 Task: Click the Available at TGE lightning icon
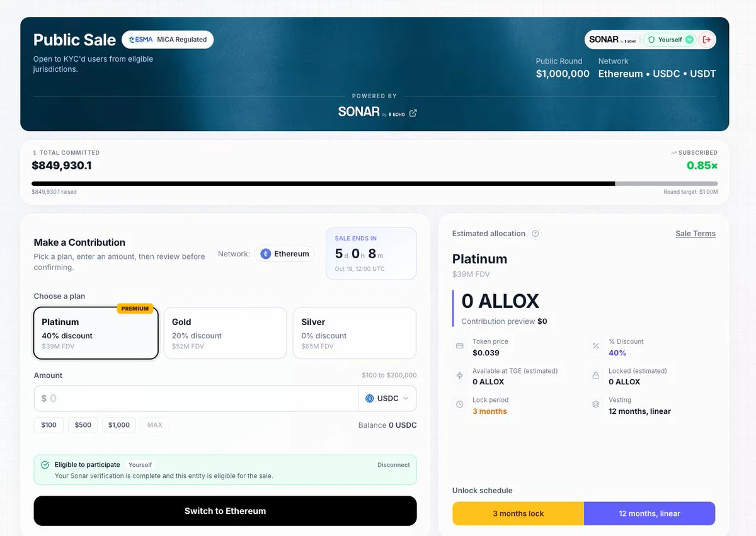pyautogui.click(x=460, y=376)
